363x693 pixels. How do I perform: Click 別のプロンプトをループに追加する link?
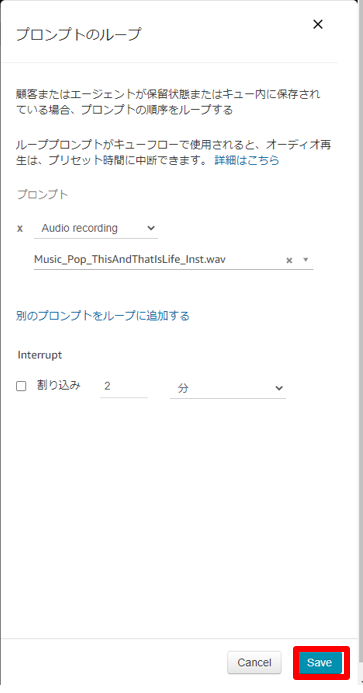(x=103, y=316)
